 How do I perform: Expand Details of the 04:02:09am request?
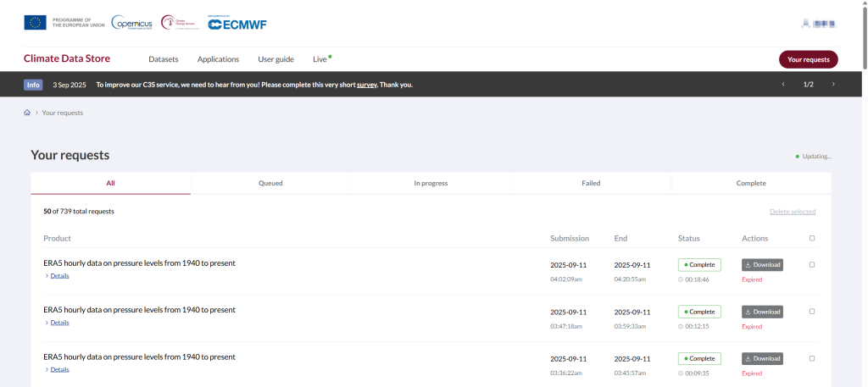[59, 276]
